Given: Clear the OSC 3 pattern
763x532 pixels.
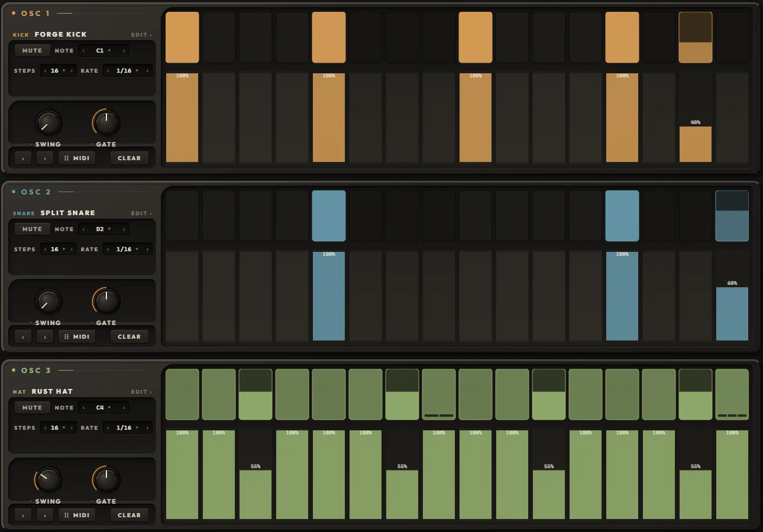Looking at the screenshot, I should click(x=130, y=515).
